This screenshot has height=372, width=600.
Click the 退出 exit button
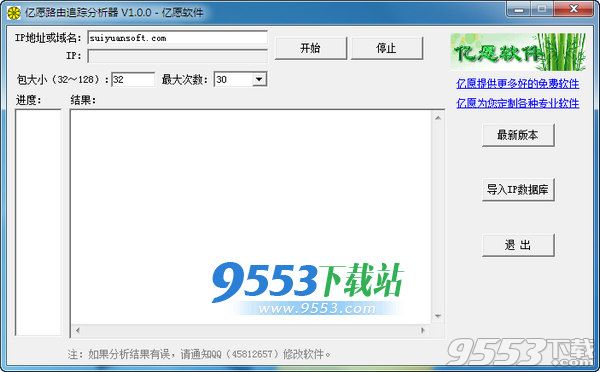pos(518,245)
